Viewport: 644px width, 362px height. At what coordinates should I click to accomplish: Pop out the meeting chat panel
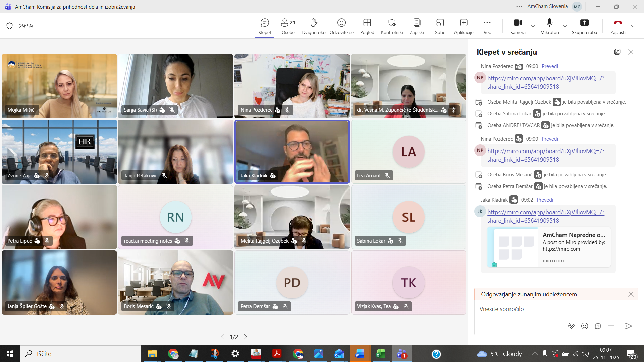[617, 52]
